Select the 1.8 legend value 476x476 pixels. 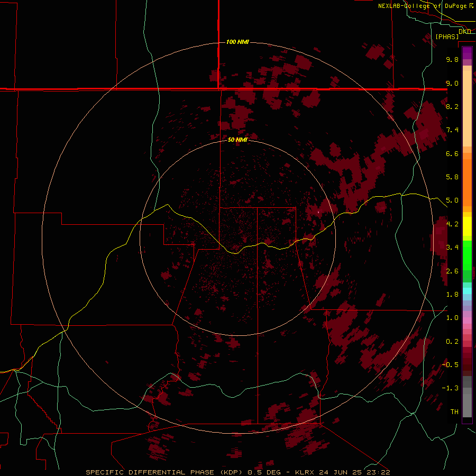pos(452,295)
